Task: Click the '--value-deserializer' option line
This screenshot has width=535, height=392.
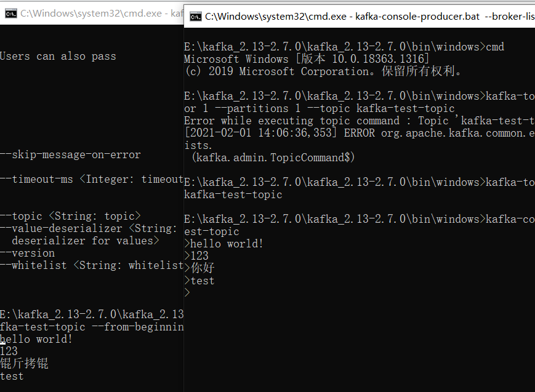Action: click(x=92, y=228)
